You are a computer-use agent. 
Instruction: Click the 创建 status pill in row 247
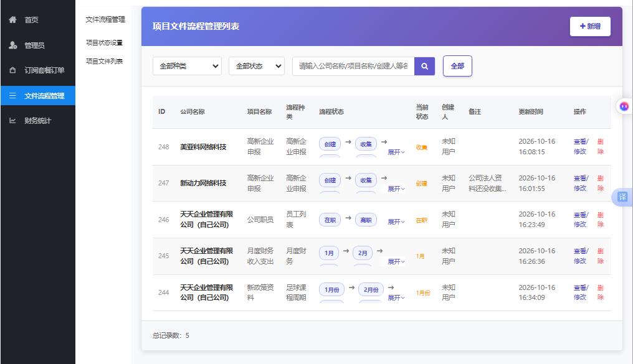[330, 180]
